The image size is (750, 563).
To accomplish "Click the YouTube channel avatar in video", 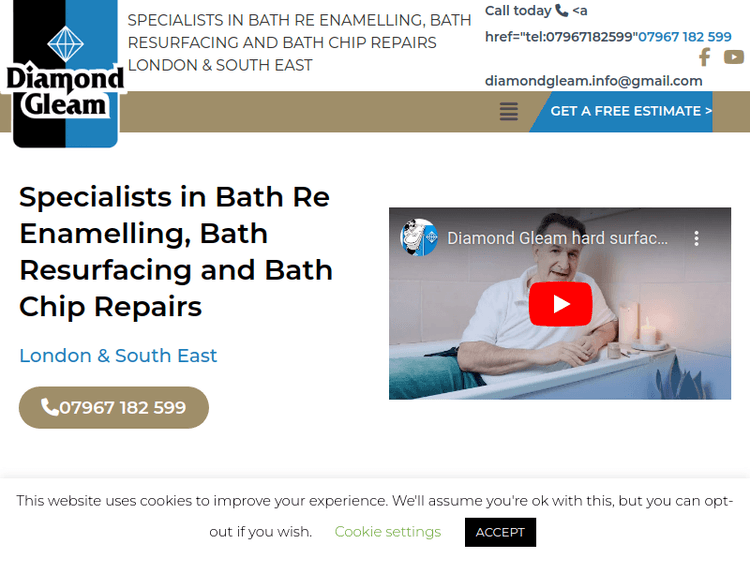I will point(419,237).
